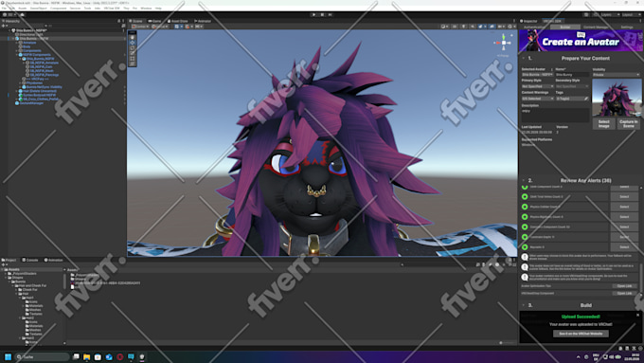
Task: Switch to the Animator tab
Action: [203, 21]
